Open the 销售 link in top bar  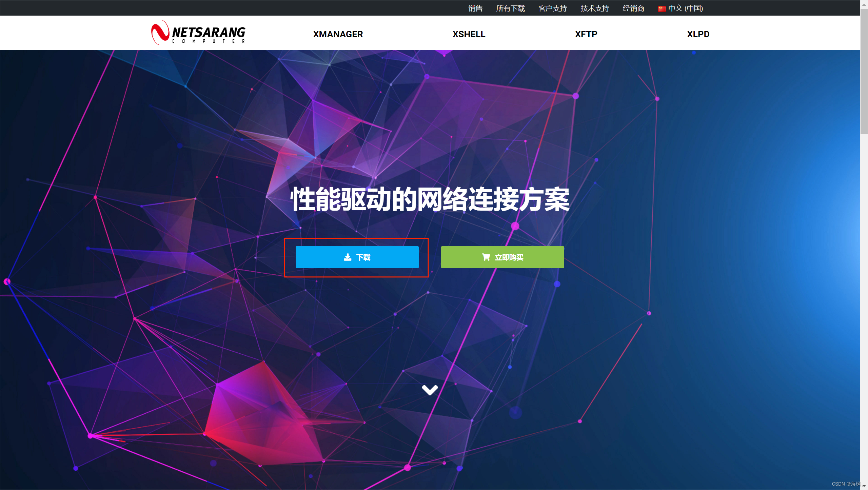475,8
